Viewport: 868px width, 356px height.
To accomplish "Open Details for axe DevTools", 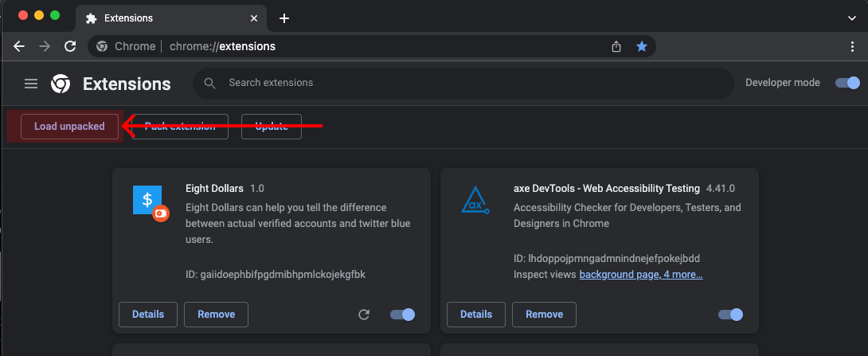I will (476, 315).
